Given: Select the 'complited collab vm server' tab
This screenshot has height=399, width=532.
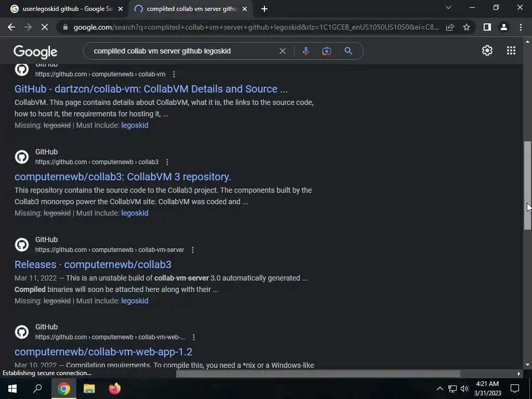Looking at the screenshot, I should (x=191, y=9).
